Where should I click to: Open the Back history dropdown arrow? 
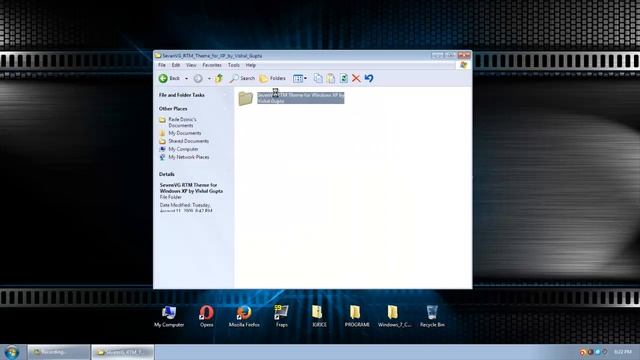click(x=187, y=78)
